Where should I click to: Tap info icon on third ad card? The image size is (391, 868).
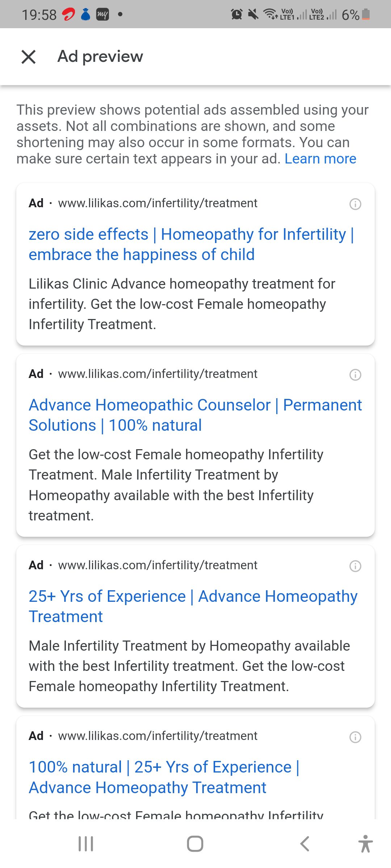(355, 566)
